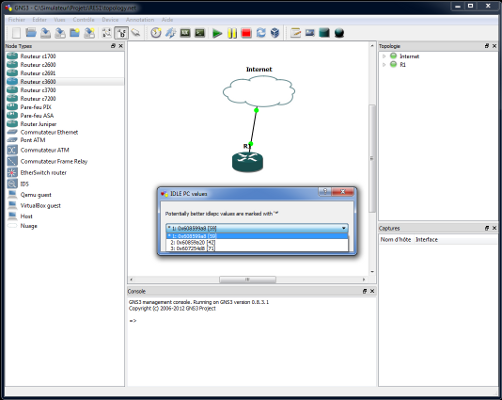
Task: Float the Node Types panel
Action: point(113,46)
